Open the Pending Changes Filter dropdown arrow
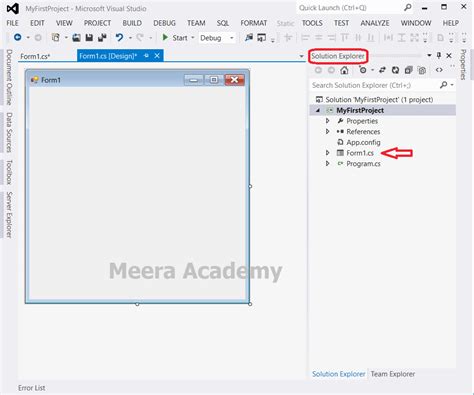This screenshot has width=474, height=395. tap(372, 70)
